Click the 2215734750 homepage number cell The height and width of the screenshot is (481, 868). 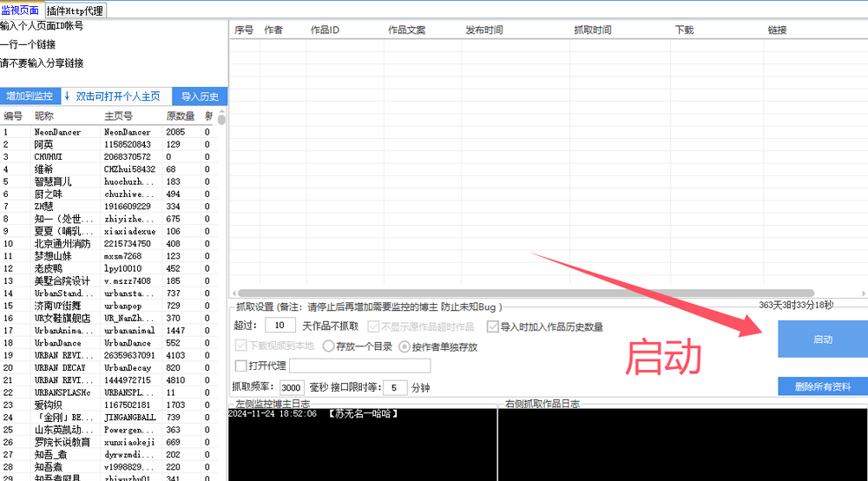click(128, 244)
